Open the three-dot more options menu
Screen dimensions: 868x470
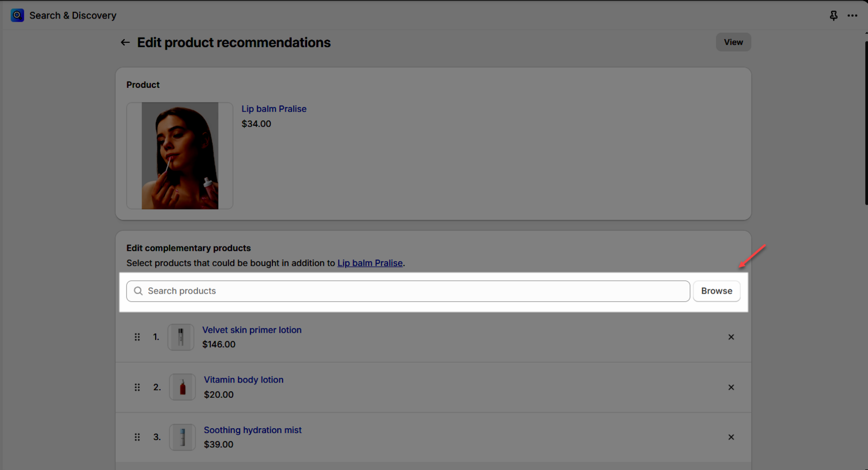coord(852,16)
